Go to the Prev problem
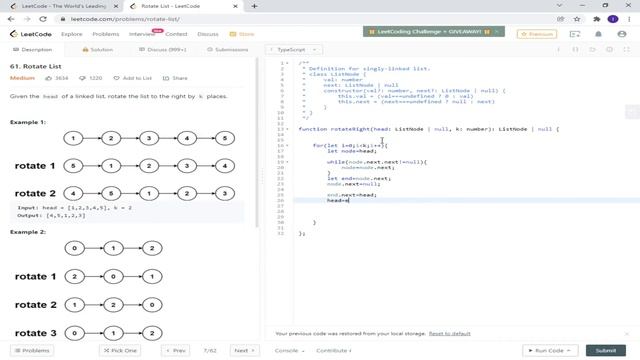640x360 pixels. (176, 351)
